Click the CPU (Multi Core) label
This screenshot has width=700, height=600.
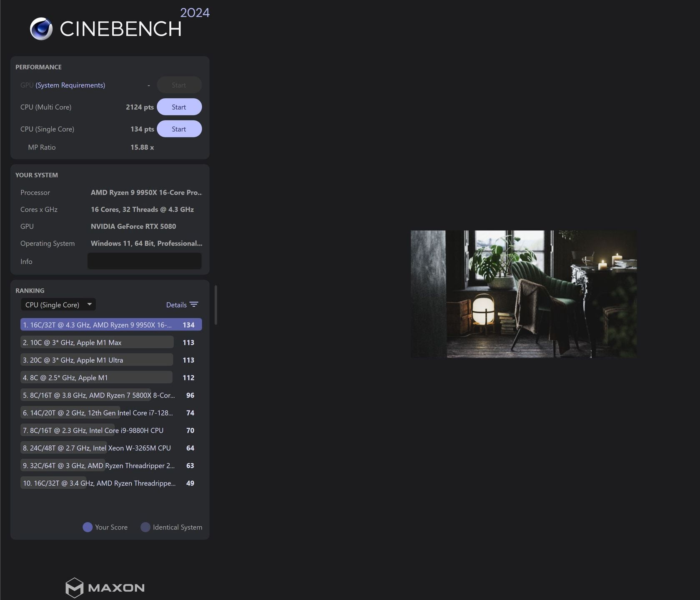click(x=46, y=107)
